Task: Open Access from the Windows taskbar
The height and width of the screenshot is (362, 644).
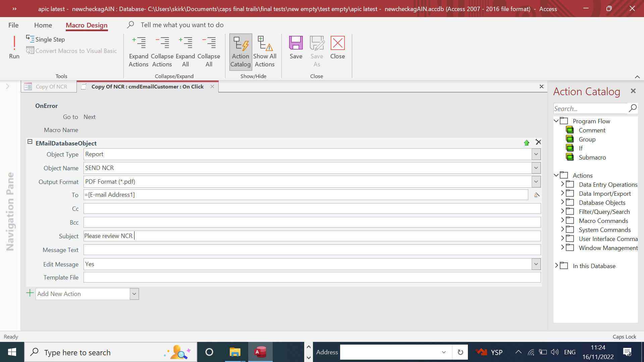Action: (x=260, y=352)
